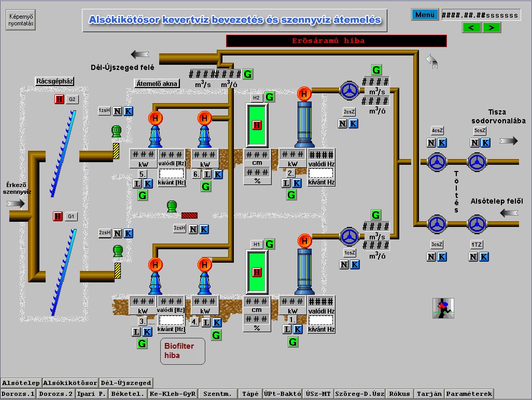The height and width of the screenshot is (400, 532).
Task: Click the G1 screen label
Action: (x=71, y=216)
